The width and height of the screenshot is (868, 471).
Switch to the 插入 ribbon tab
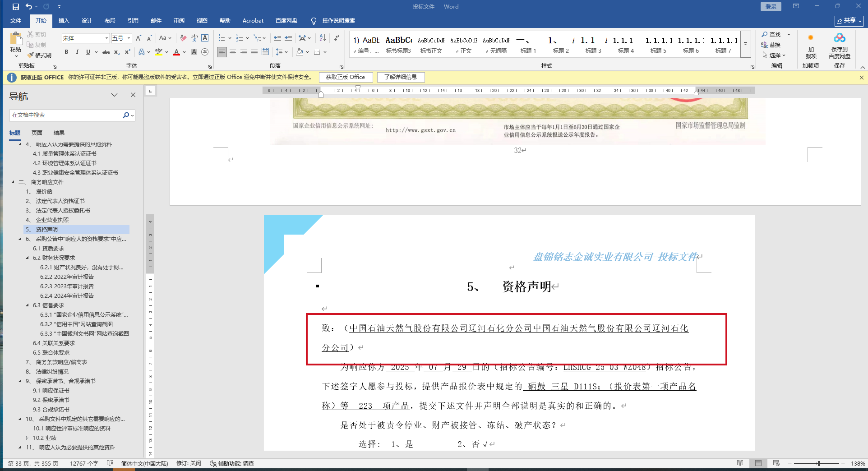coord(64,21)
